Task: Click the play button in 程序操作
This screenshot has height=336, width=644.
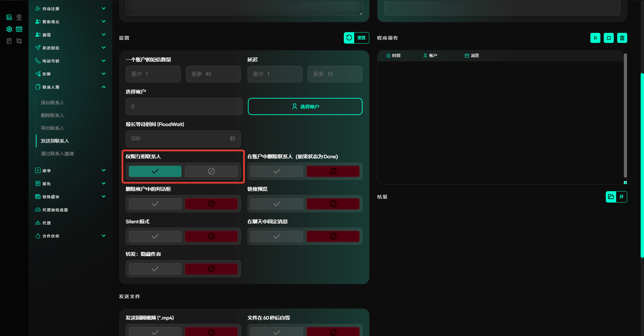Action: point(595,38)
